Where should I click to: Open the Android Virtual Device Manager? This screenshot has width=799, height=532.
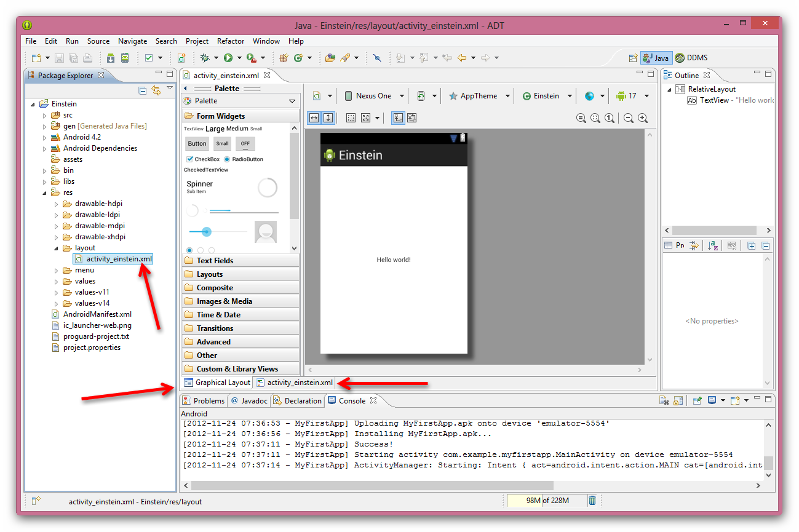pos(125,58)
